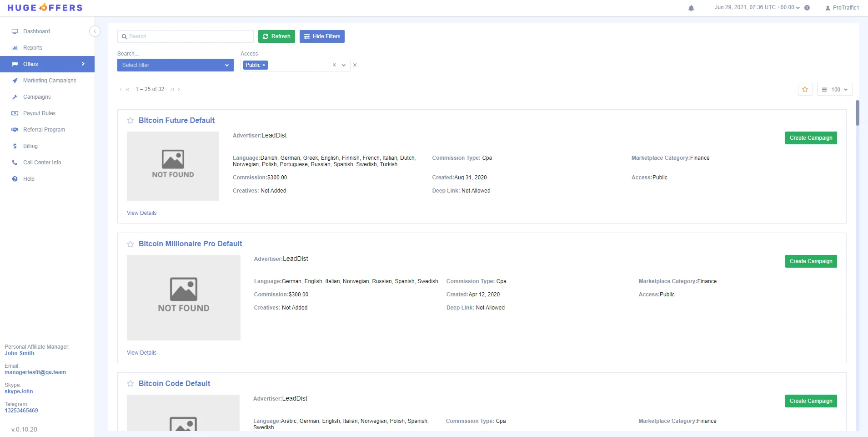The width and height of the screenshot is (868, 437).
Task: Open the Bitcoin Future Default title
Action: (x=176, y=121)
